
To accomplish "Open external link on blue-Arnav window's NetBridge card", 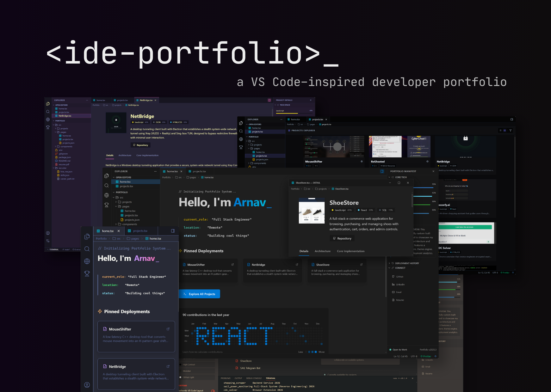I will tap(297, 265).
